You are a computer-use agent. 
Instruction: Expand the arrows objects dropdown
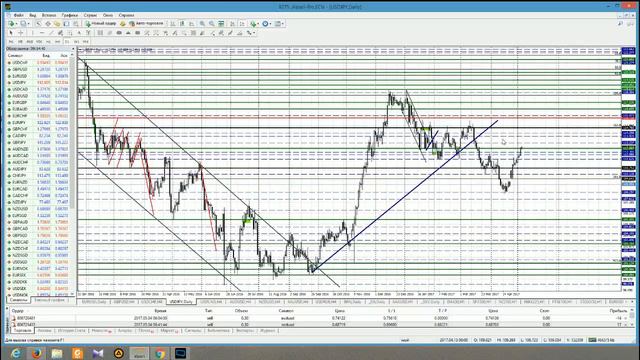(254, 33)
